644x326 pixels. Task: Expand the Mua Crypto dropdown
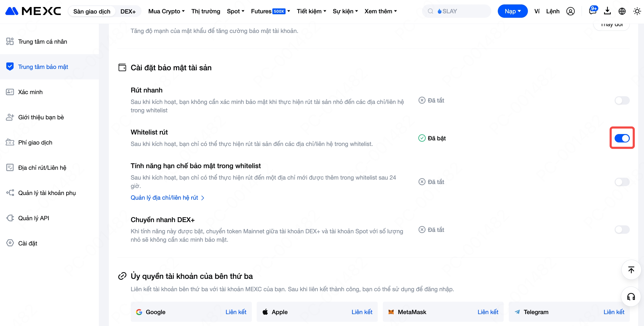166,11
